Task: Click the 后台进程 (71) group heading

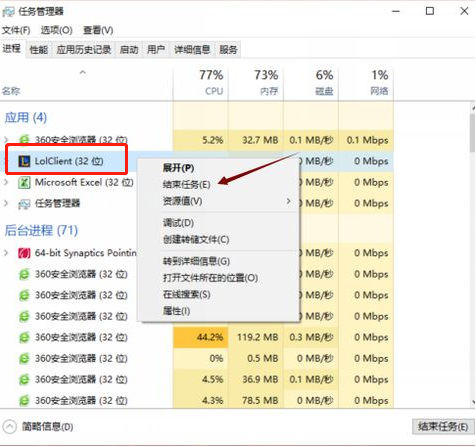Action: coord(41,231)
